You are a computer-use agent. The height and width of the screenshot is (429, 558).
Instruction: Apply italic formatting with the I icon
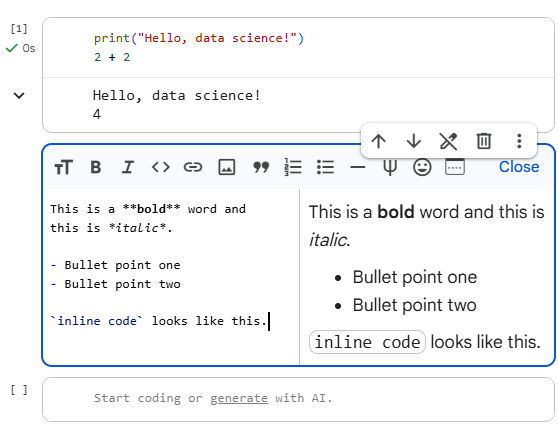click(x=128, y=167)
